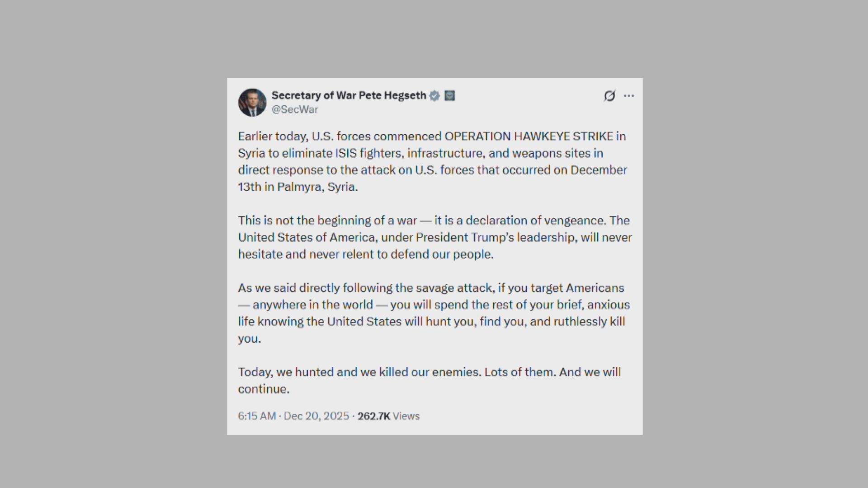Click the words "OPERATION HAWKEYE STRIKE"
The image size is (868, 488).
528,136
